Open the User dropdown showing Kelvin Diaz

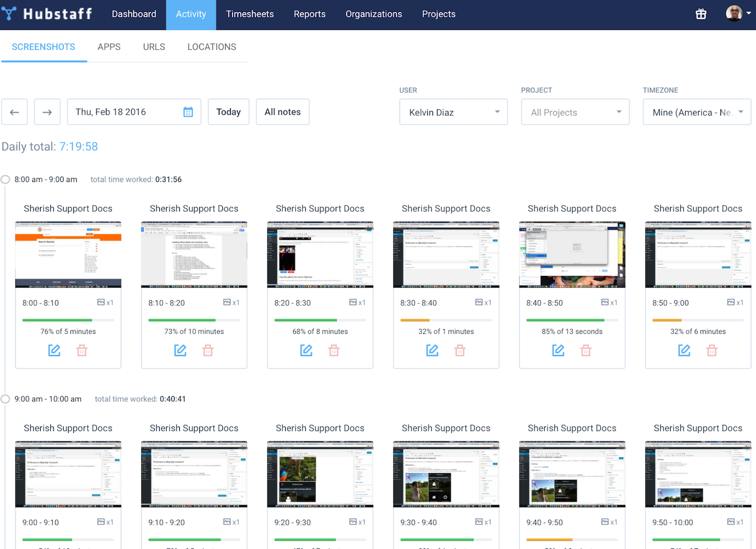pos(454,112)
